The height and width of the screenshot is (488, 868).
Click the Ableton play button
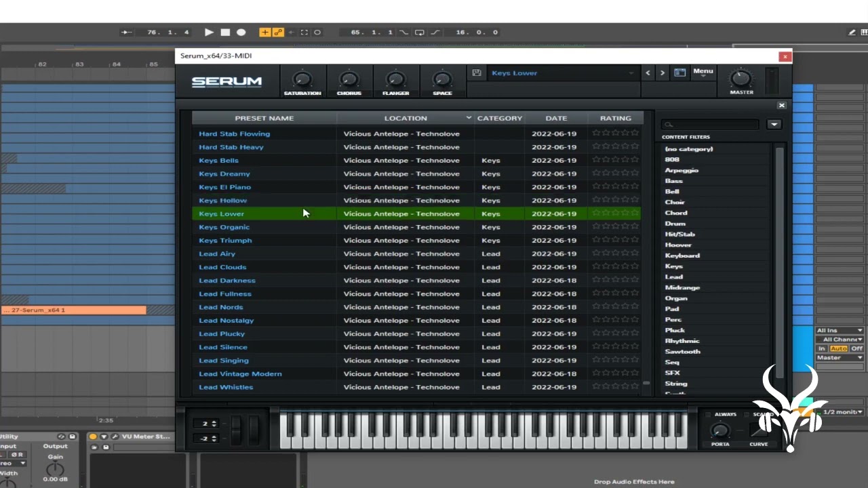(209, 32)
